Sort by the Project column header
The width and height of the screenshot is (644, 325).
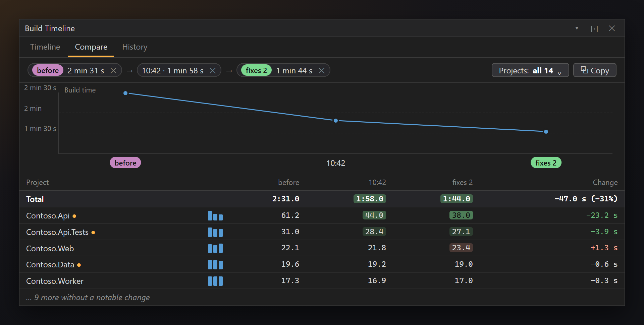click(37, 183)
